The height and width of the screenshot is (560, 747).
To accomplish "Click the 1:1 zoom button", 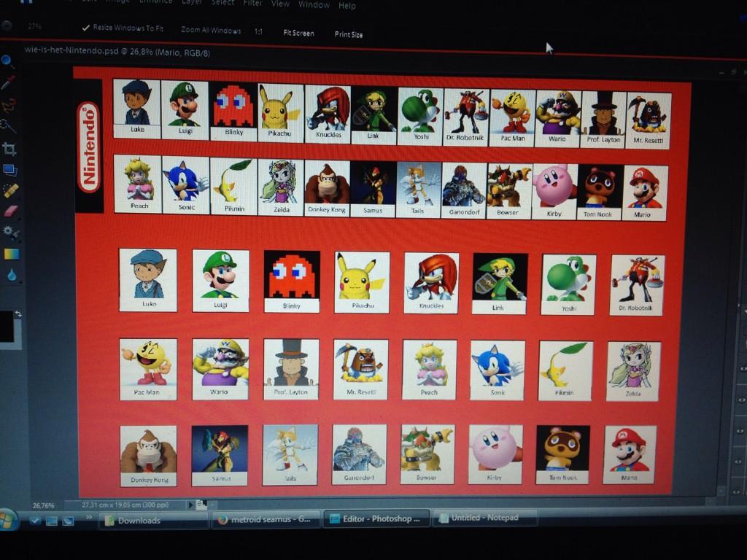I will (258, 31).
